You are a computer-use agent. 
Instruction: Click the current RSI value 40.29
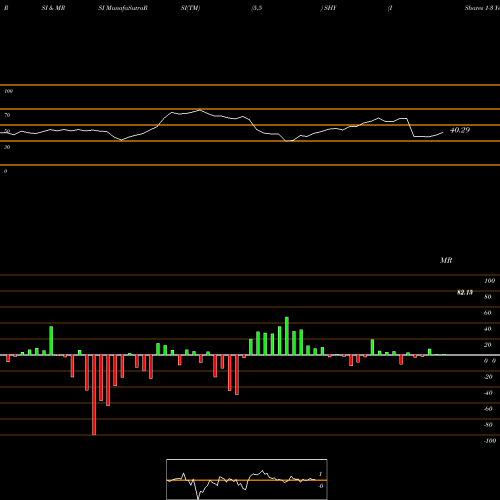pyautogui.click(x=460, y=130)
